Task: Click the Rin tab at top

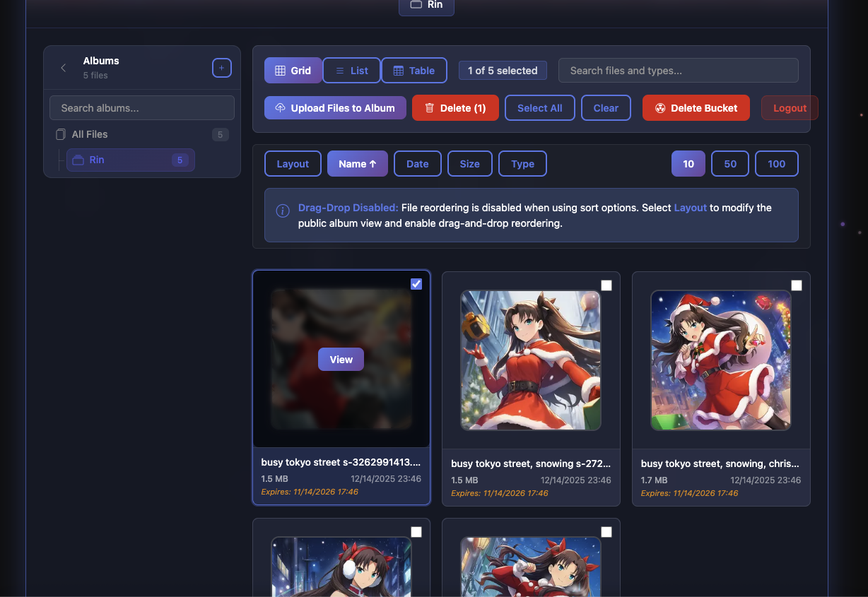Action: pyautogui.click(x=426, y=5)
